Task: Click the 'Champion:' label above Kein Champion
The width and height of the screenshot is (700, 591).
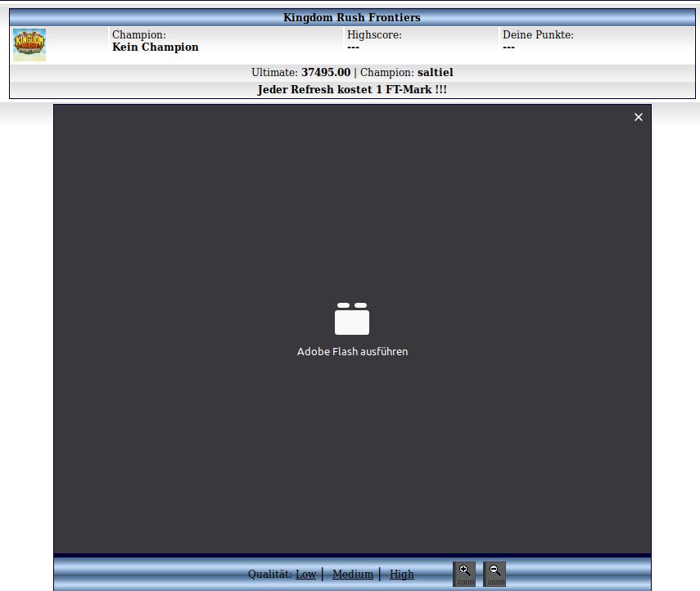Action: (139, 35)
